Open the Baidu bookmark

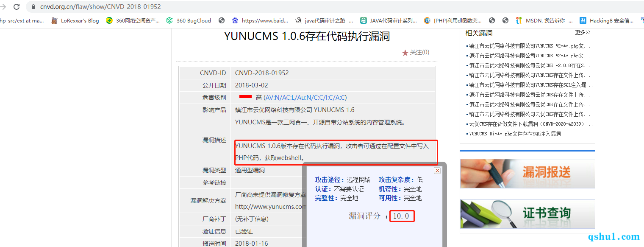(x=260, y=20)
